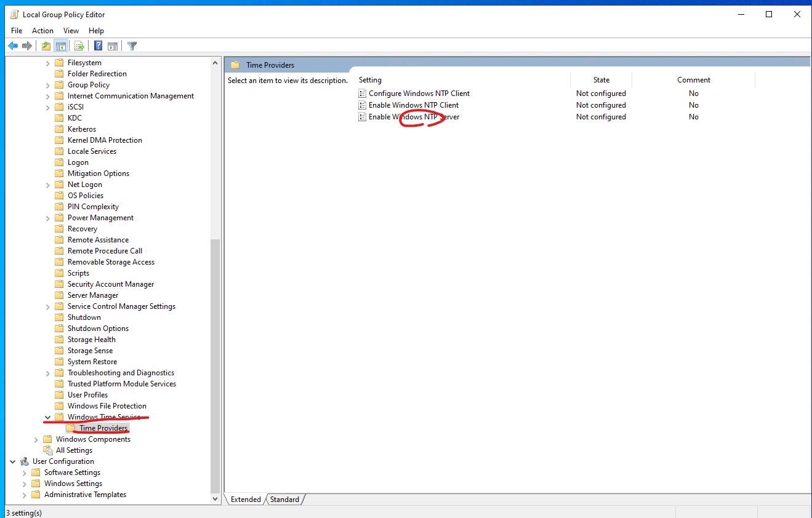Screen dimensions: 812x518
Task: Expand the Service Control Manager Settings node
Action: [48, 306]
